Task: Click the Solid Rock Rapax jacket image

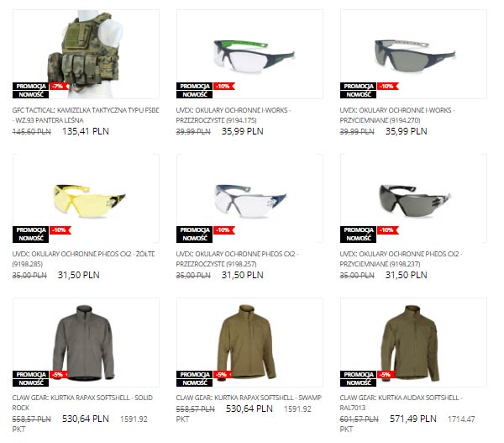Action: [x=86, y=342]
